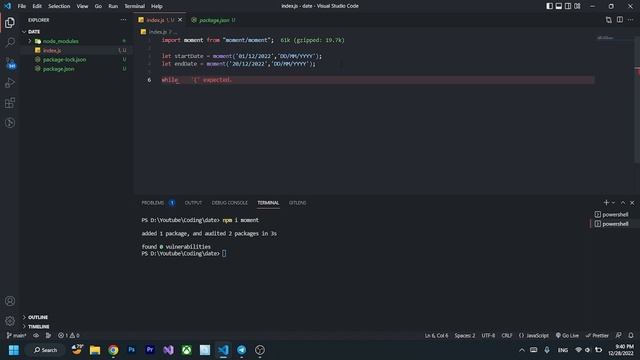Image resolution: width=640 pixels, height=360 pixels.
Task: Collapse the DATE folder section
Action: [x=76, y=31]
